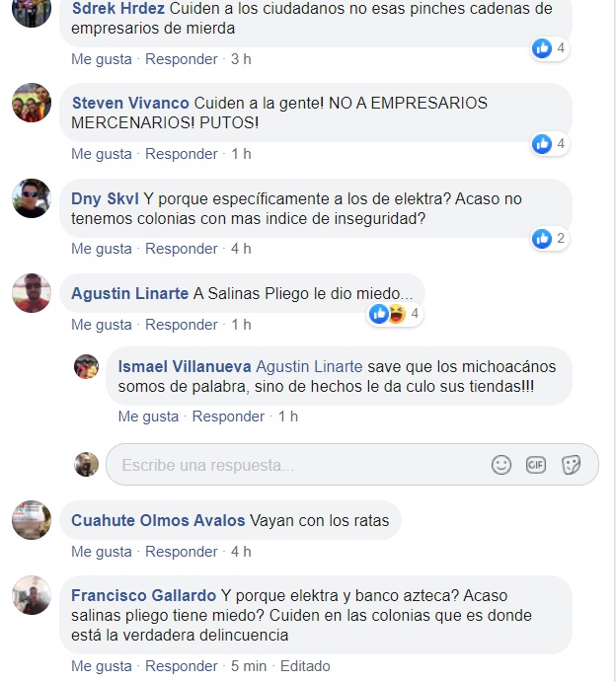Click 'Editado' on Francisco Gallardo's comment
The height and width of the screenshot is (682, 616).
click(x=305, y=666)
